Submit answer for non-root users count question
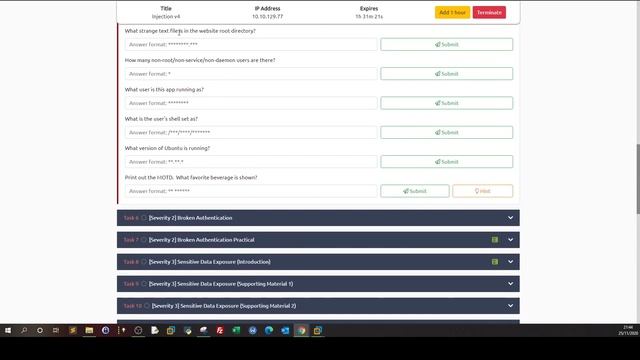640x360 pixels. [x=447, y=73]
